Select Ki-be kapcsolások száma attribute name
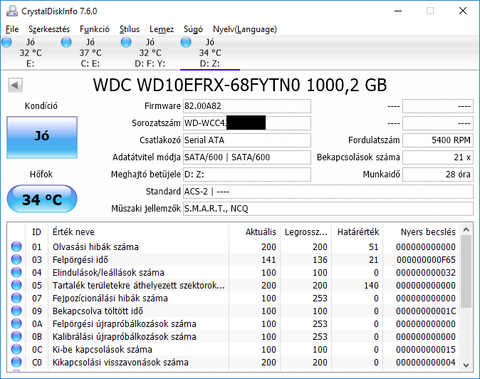The height and width of the screenshot is (379, 480). [102, 350]
